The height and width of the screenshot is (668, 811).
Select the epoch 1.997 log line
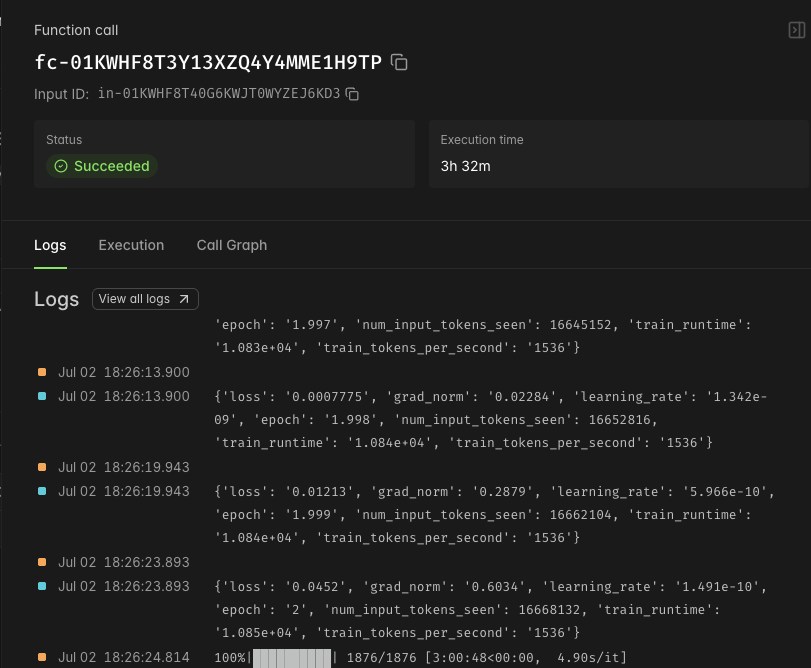483,336
